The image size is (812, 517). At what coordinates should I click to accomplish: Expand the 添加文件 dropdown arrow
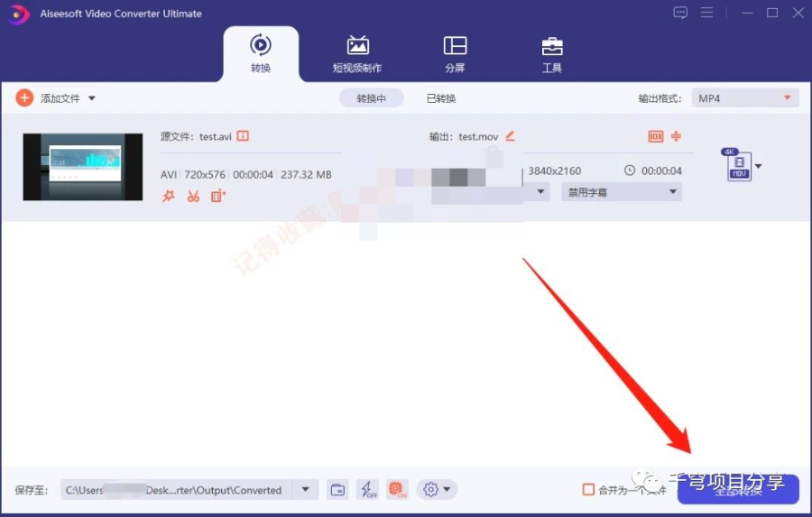(x=92, y=98)
